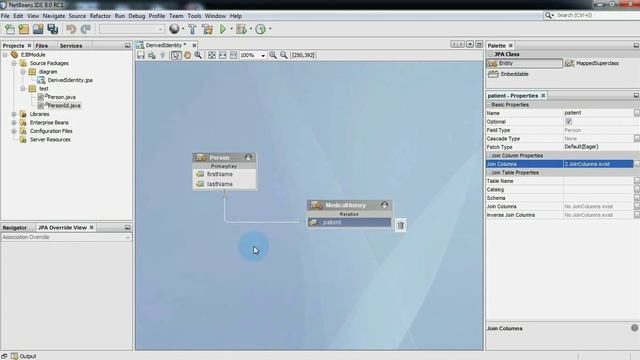
Task: Click the Open Project toolbar icon
Action: click(x=38, y=29)
